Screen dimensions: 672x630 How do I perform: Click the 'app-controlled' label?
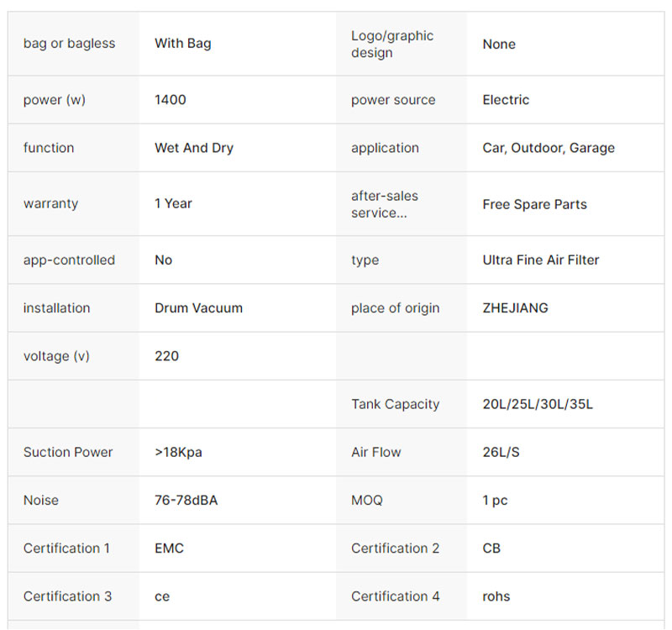point(69,260)
